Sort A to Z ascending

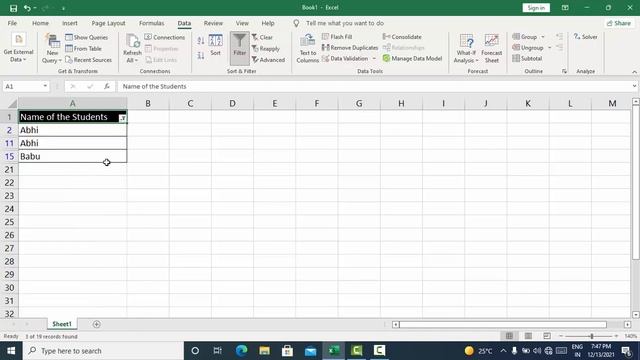(200, 40)
